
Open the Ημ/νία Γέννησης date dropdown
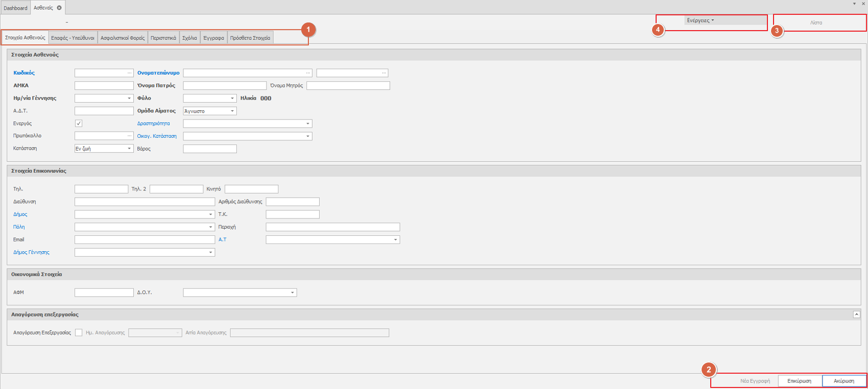(x=129, y=99)
